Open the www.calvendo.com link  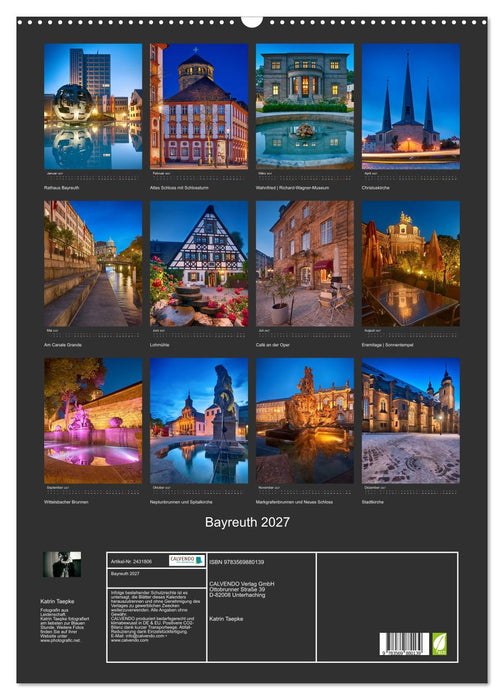129,640
